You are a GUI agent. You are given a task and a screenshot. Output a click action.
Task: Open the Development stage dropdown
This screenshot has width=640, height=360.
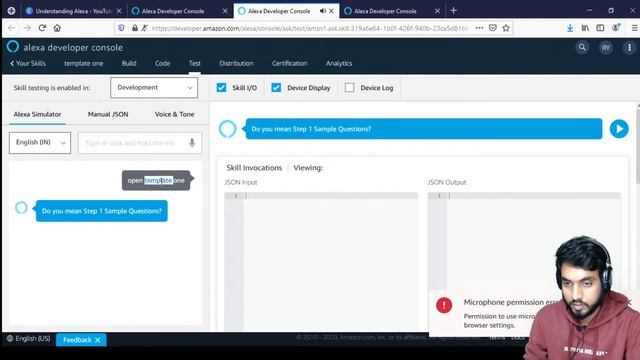click(x=154, y=87)
